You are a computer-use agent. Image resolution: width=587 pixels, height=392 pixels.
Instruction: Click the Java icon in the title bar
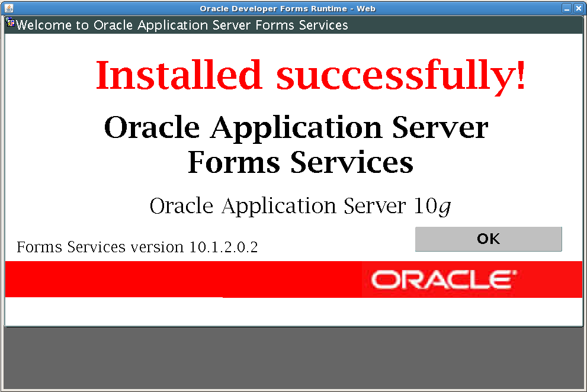tap(9, 8)
